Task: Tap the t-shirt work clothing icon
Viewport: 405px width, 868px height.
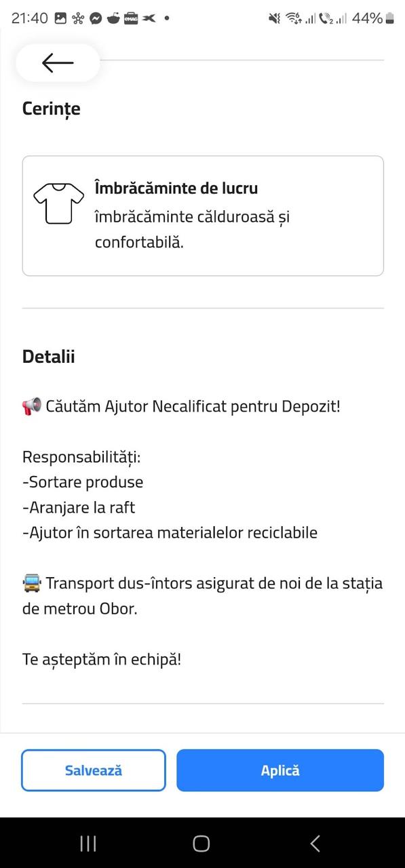Action: [59, 203]
